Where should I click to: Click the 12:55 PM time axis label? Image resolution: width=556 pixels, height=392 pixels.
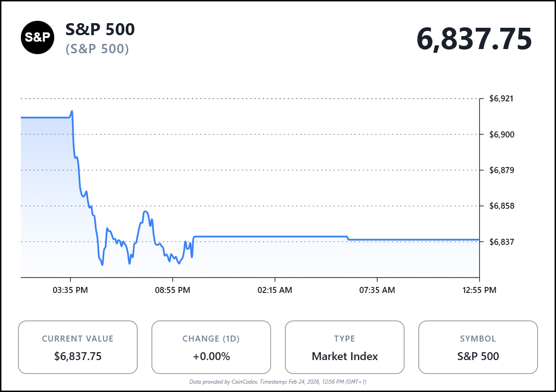480,290
